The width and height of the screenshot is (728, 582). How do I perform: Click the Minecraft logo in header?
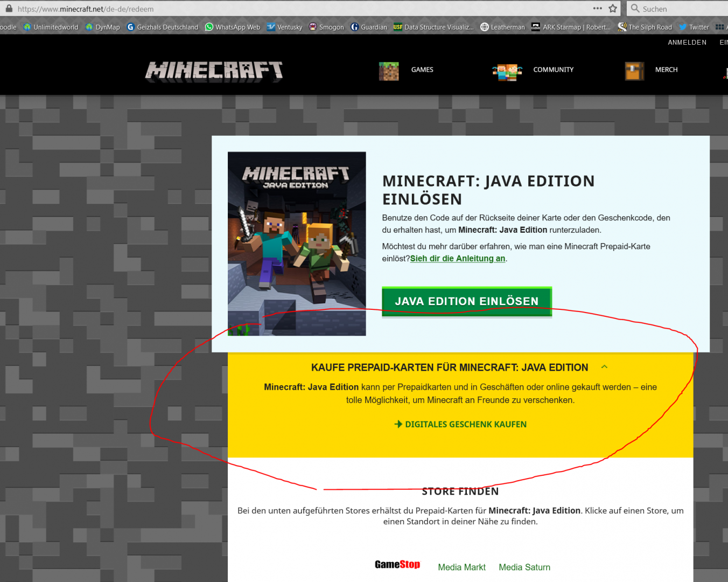pyautogui.click(x=214, y=71)
